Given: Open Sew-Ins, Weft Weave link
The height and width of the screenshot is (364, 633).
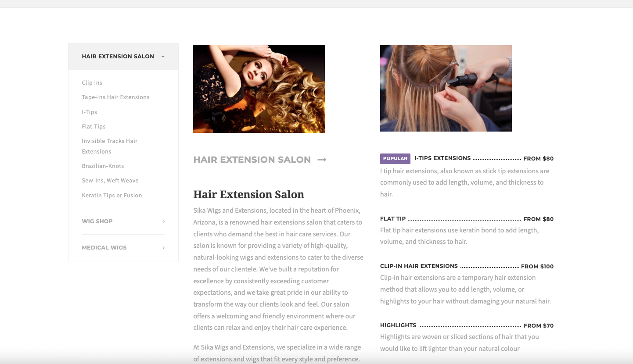Looking at the screenshot, I should click(x=110, y=180).
